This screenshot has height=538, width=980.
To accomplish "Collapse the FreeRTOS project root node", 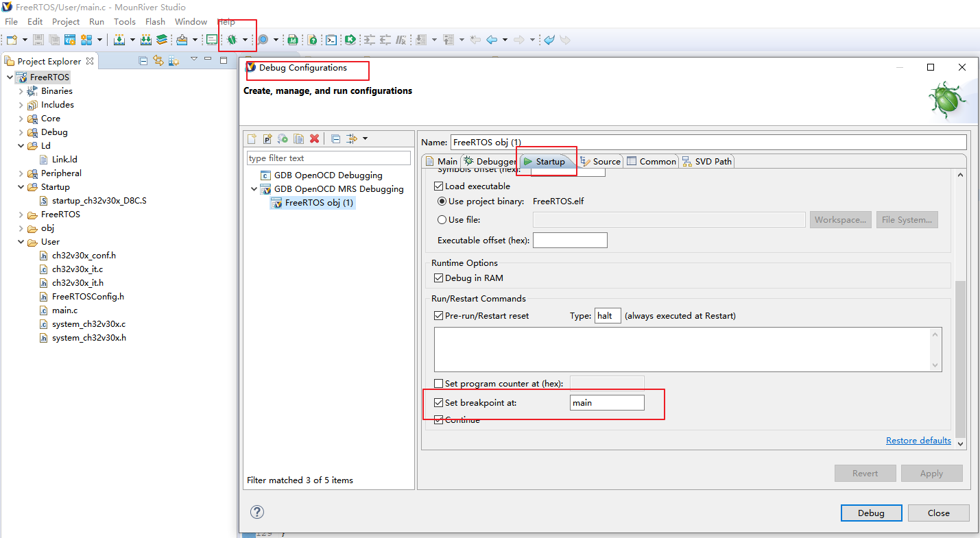I will click(10, 77).
